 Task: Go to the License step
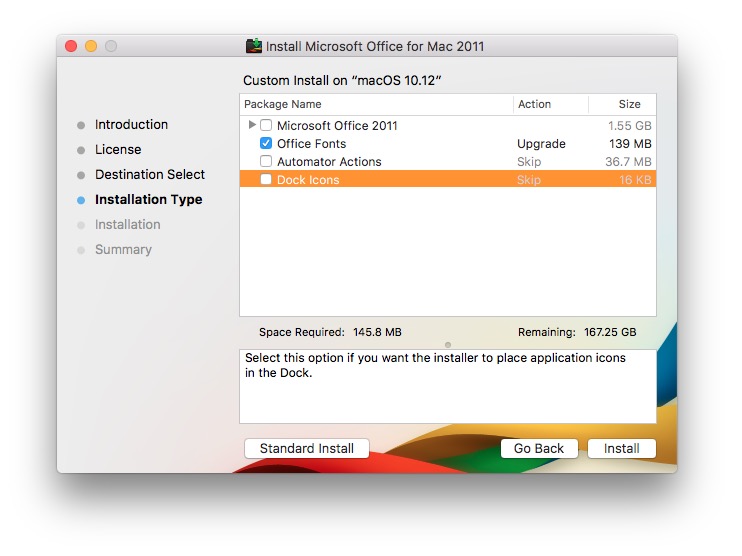[118, 150]
